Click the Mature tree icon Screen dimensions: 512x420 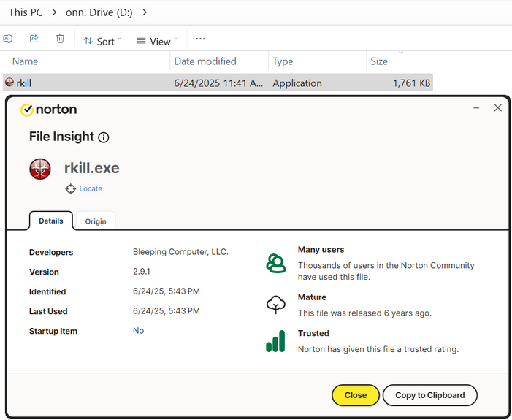click(276, 305)
